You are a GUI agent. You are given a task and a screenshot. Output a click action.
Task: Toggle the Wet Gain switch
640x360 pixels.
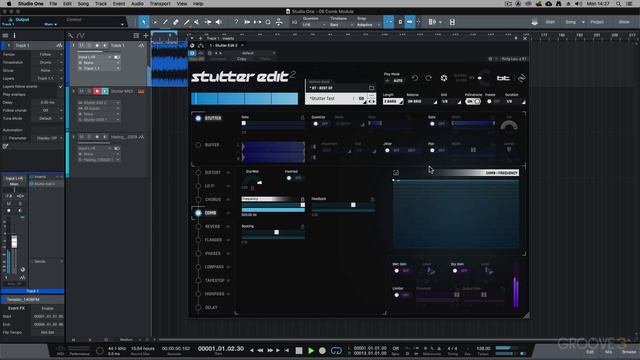[402, 270]
